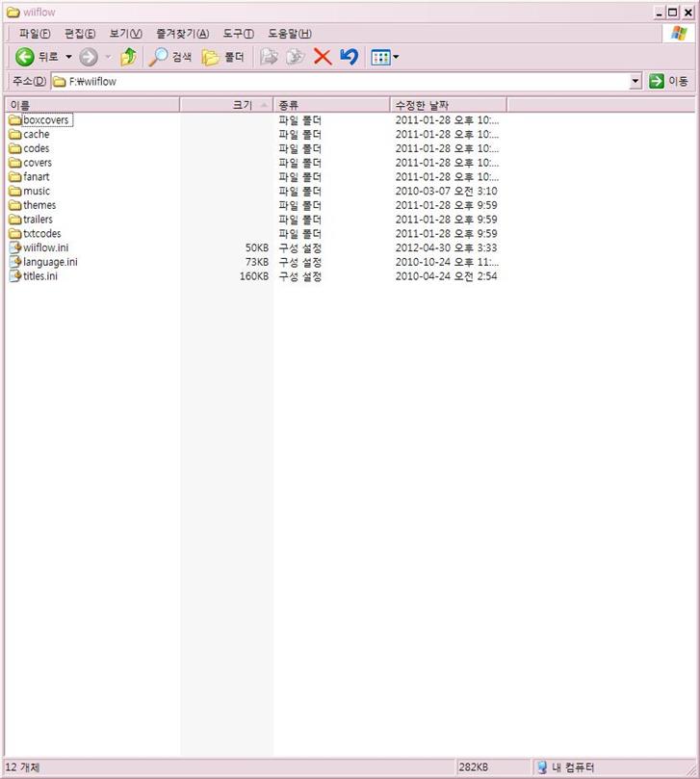This screenshot has height=779, width=700.
Task: Click the wiiflow title bar folder icon
Action: click(x=13, y=12)
